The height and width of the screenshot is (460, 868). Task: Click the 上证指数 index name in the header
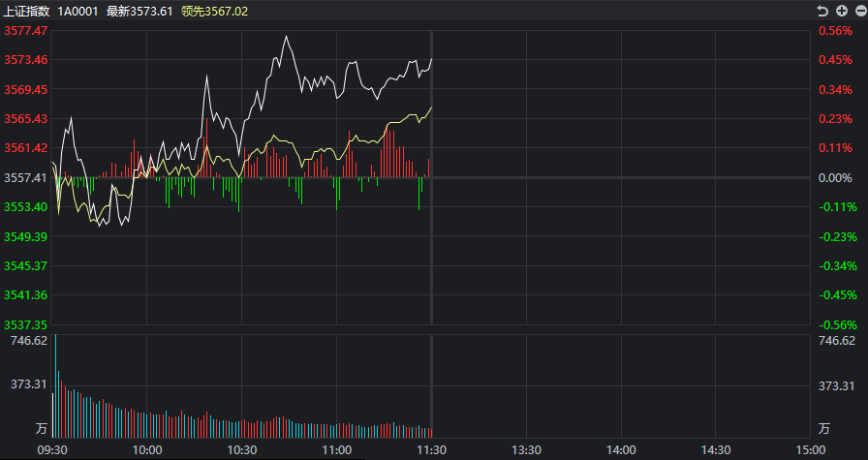pyautogui.click(x=26, y=11)
